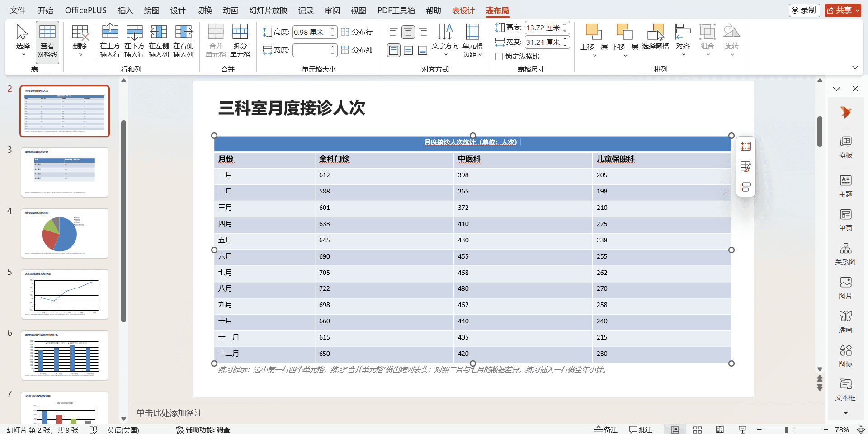Insert a column with 在左侧插入列
868x434 pixels.
(x=159, y=41)
